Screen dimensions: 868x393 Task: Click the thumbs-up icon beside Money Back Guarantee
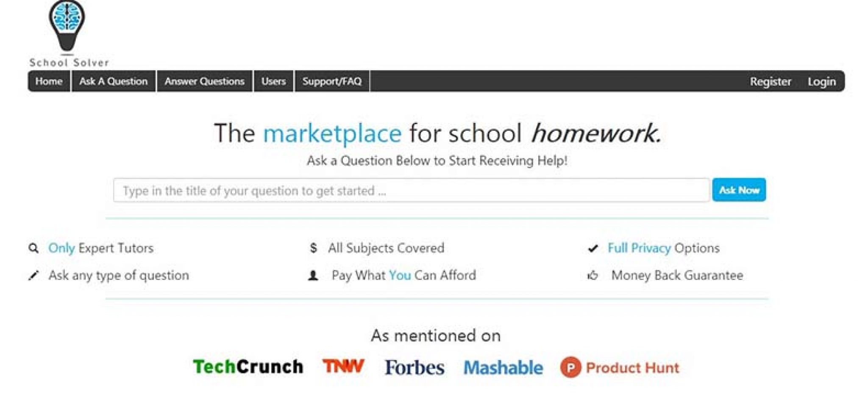[x=593, y=276]
